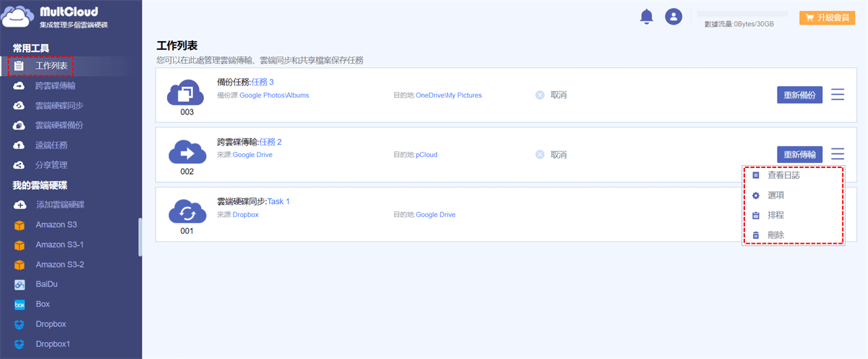Open 分享管理 in the sidebar
868x359 pixels.
point(51,165)
